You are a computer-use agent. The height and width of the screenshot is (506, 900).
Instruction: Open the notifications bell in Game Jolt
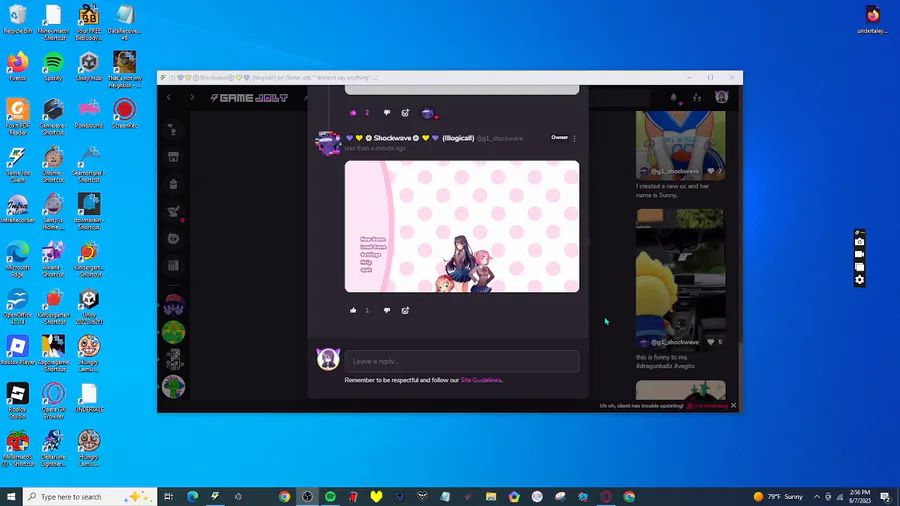[x=674, y=98]
